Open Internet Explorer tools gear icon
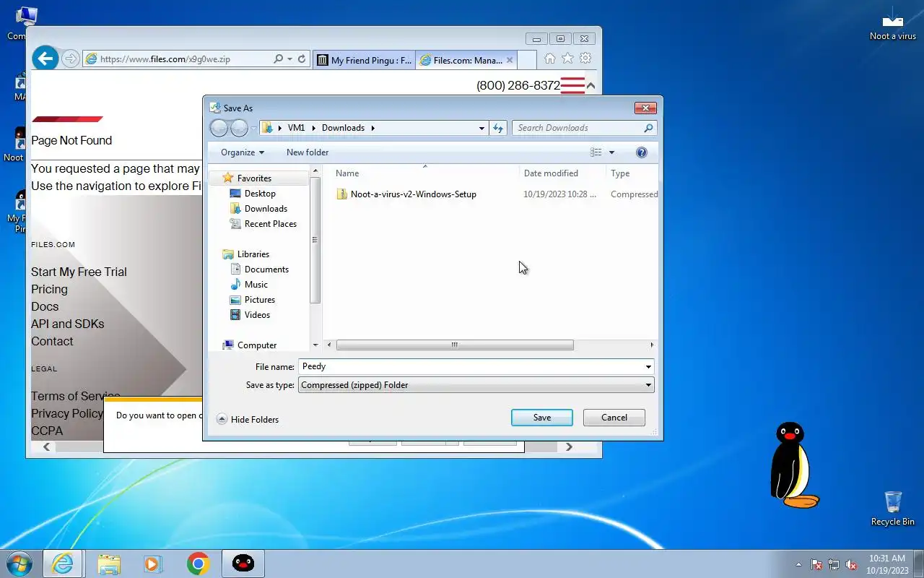The width and height of the screenshot is (924, 578). (x=585, y=59)
